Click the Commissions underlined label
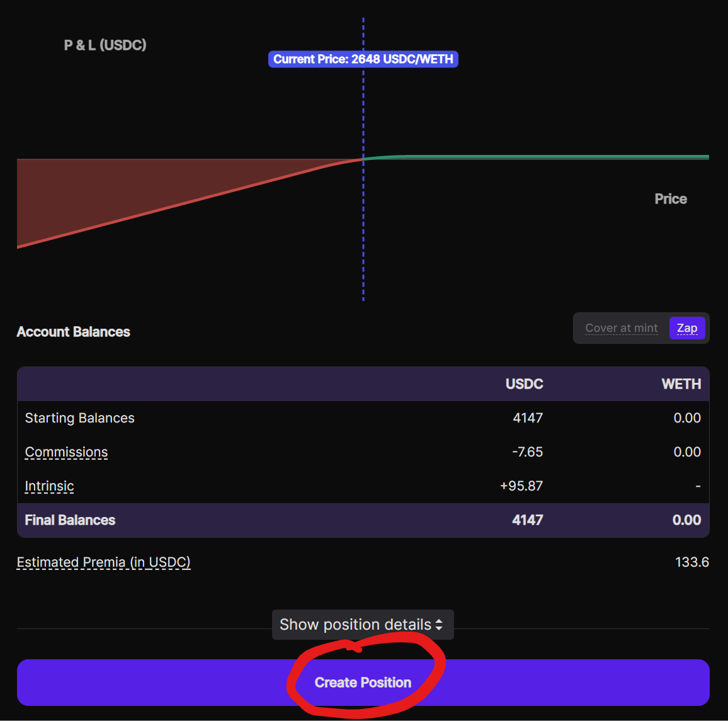Image resolution: width=728 pixels, height=721 pixels. 66,452
